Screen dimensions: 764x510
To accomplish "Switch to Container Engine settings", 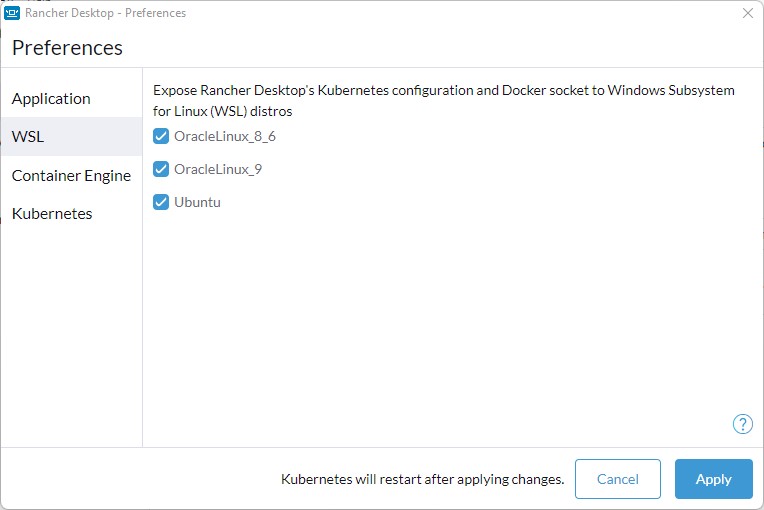I will [x=72, y=175].
